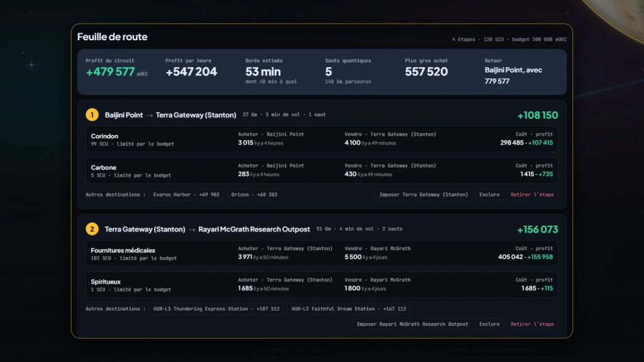The width and height of the screenshot is (644, 362).
Task: Click Retirer l'étape for the Baijini Point step
Action: pos(532,195)
